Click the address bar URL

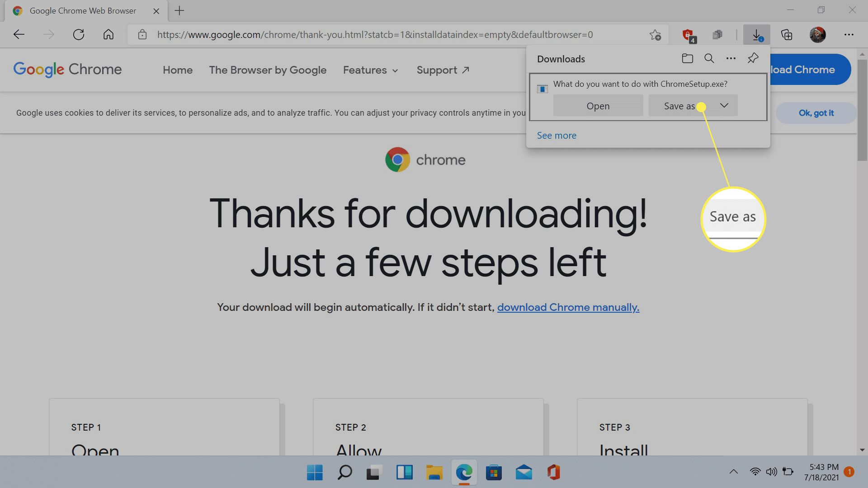point(375,35)
